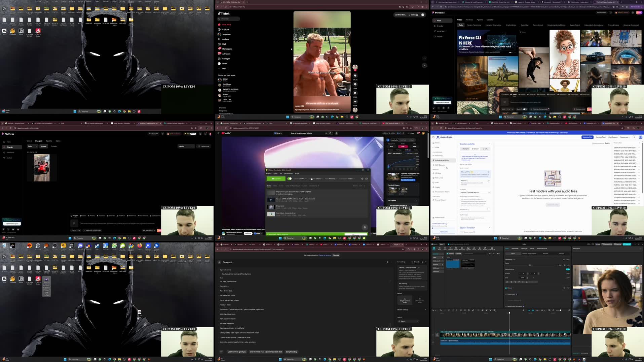Expand the Médio quality dropdown in PixVerse
Screen dimensions: 644x362
pos(187,146)
